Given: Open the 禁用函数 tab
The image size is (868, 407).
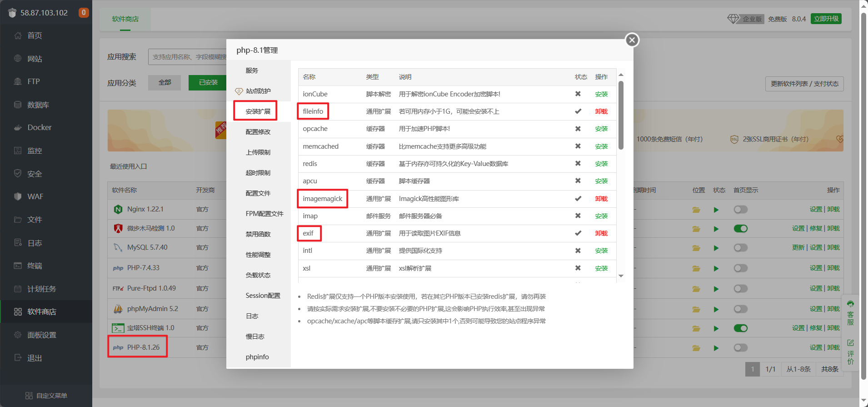Looking at the screenshot, I should pyautogui.click(x=258, y=234).
